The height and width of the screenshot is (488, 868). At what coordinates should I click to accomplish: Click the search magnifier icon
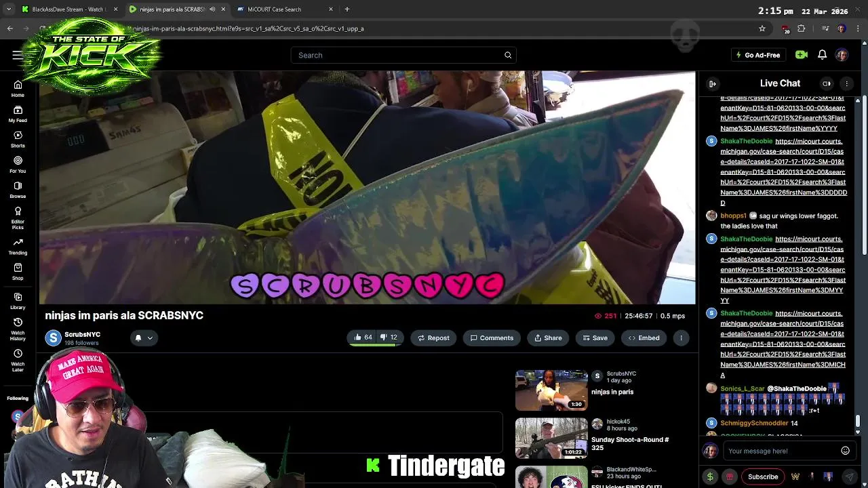tap(508, 55)
